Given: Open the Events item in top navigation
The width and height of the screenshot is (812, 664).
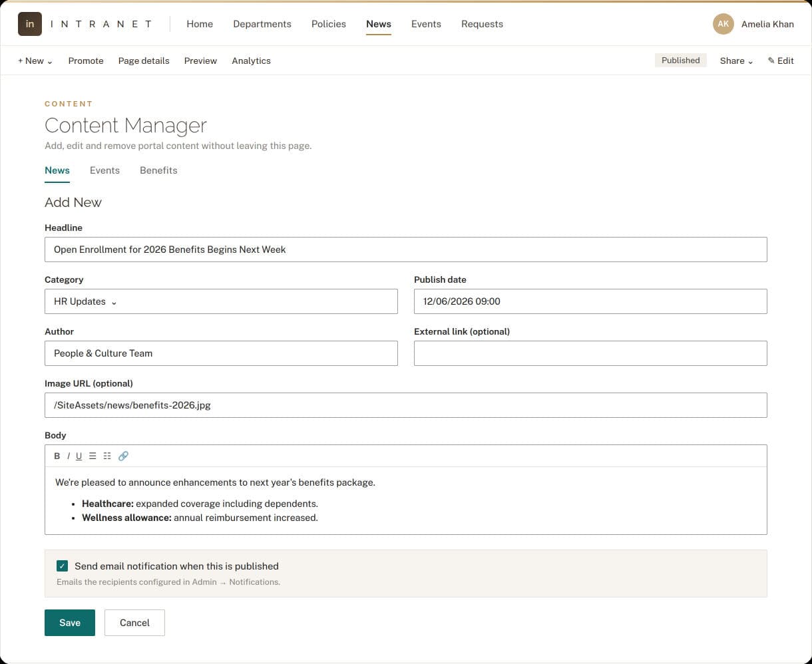Looking at the screenshot, I should point(426,24).
